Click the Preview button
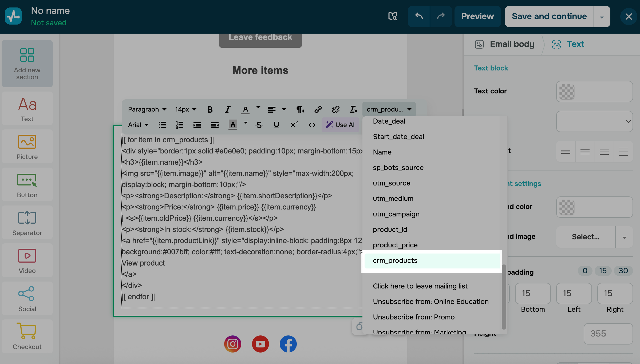Image resolution: width=640 pixels, height=364 pixels. click(477, 16)
